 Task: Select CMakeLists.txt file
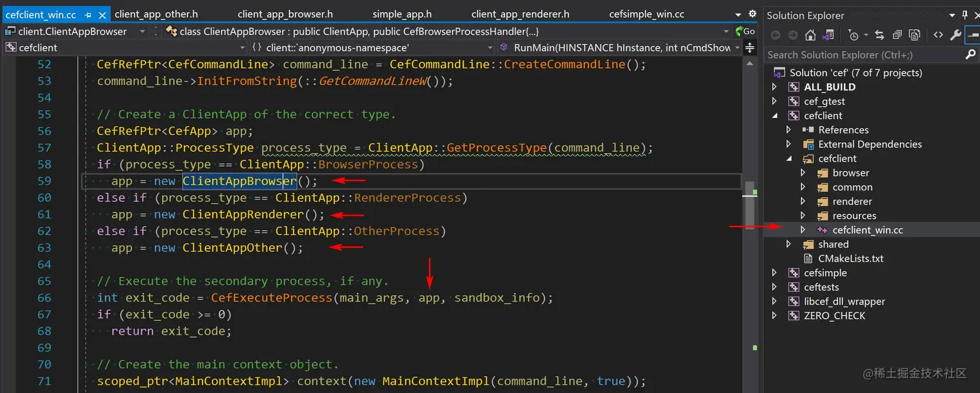[x=851, y=258]
